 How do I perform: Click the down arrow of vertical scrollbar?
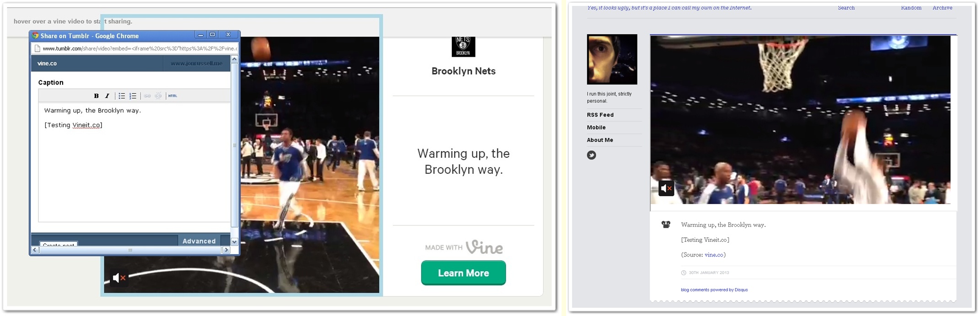point(234,242)
